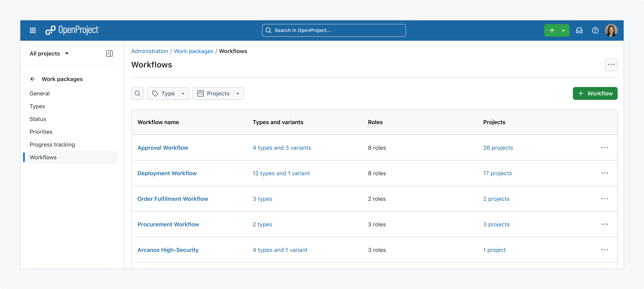This screenshot has height=289, width=644.
Task: Open the global modules grid menu
Action: [x=33, y=30]
